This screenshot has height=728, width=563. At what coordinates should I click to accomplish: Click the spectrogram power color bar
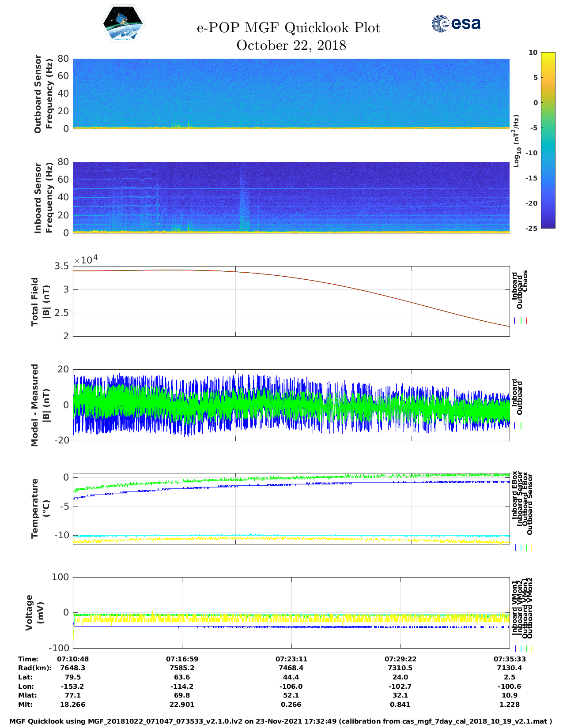tap(548, 140)
